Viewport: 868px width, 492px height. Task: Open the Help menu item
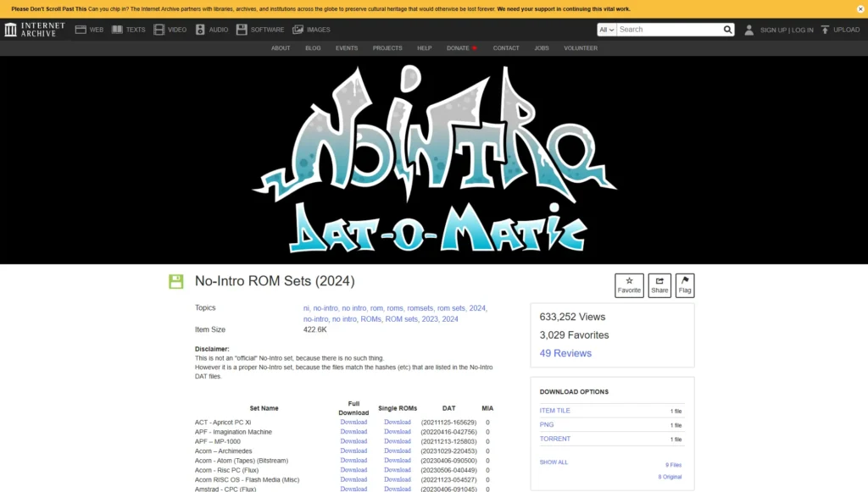(425, 48)
